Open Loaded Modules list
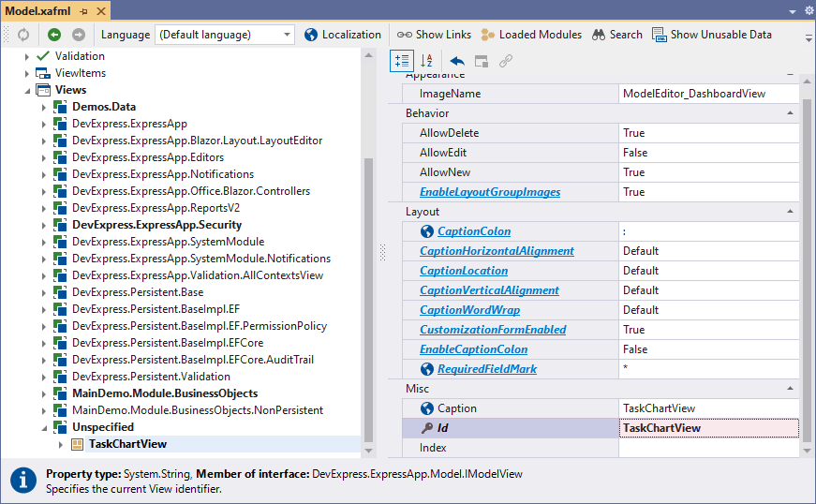 click(x=531, y=35)
